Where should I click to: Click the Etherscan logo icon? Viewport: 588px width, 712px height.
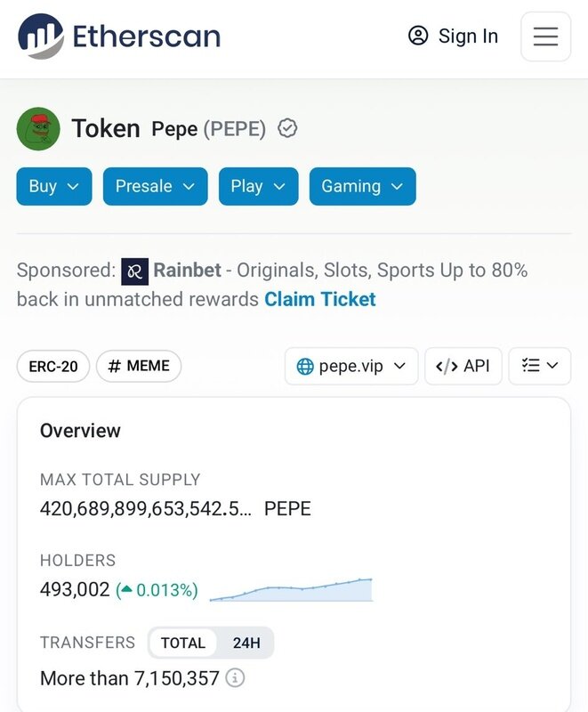(x=41, y=36)
